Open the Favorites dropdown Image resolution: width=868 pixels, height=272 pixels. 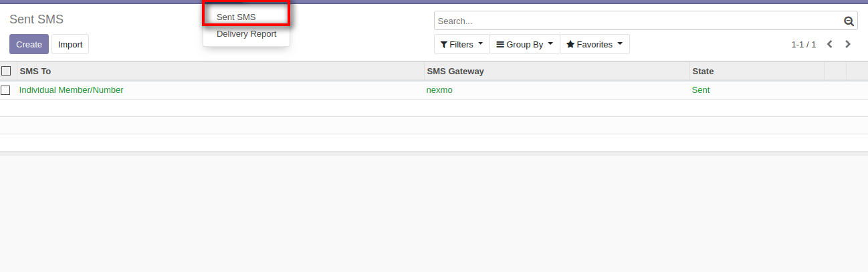[594, 45]
